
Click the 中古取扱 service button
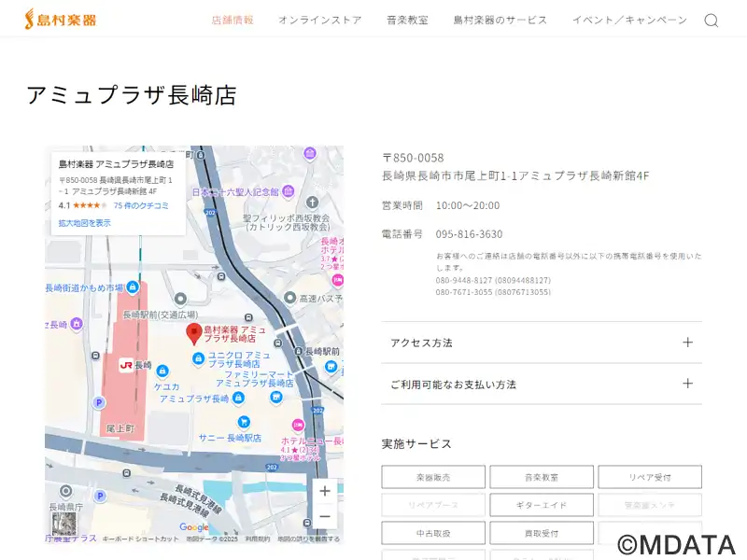pos(433,533)
